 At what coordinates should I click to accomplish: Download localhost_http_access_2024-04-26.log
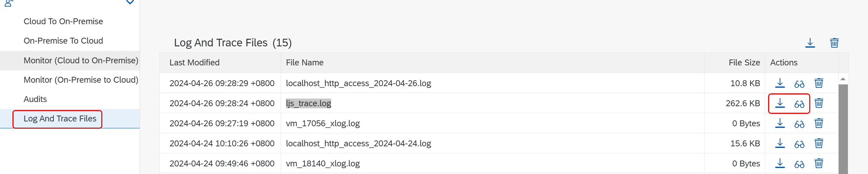click(x=780, y=83)
